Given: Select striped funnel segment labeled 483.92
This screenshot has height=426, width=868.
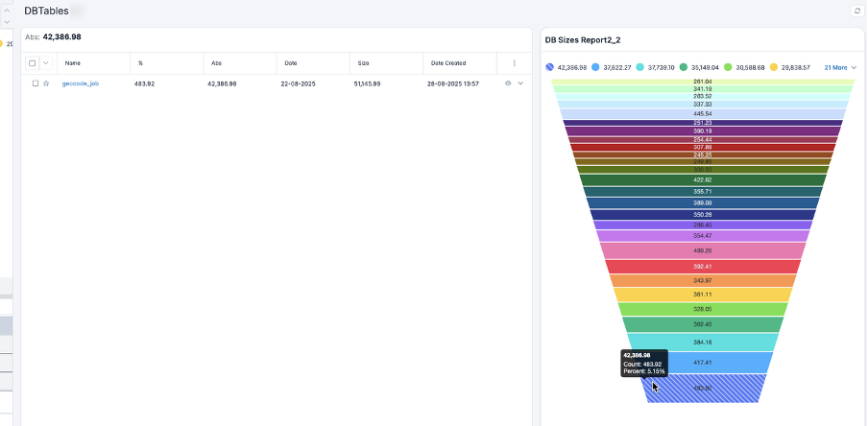Looking at the screenshot, I should click(703, 388).
